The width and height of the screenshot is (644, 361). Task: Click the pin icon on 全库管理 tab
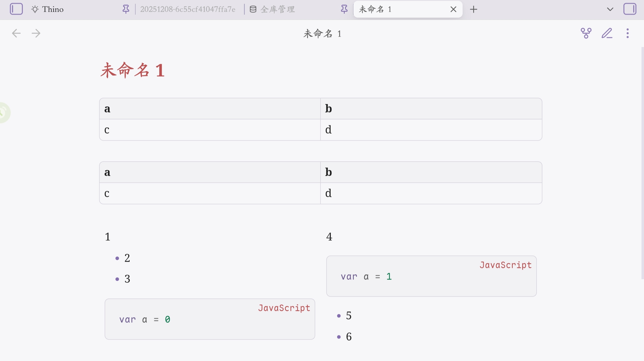(344, 9)
